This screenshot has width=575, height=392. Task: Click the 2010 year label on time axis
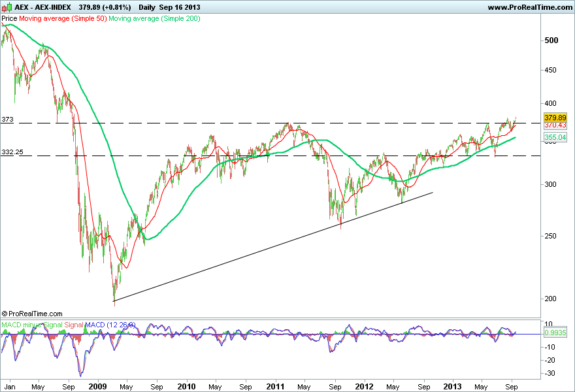[x=187, y=387]
